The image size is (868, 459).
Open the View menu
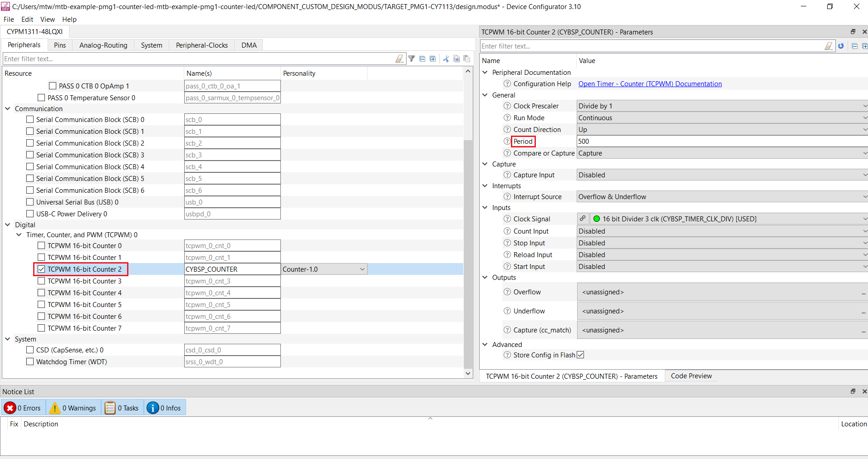click(x=48, y=20)
